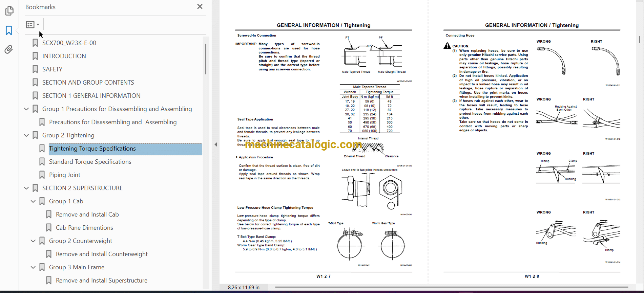644x293 pixels.
Task: Go to Remove and Install Superstructure
Action: (x=102, y=280)
